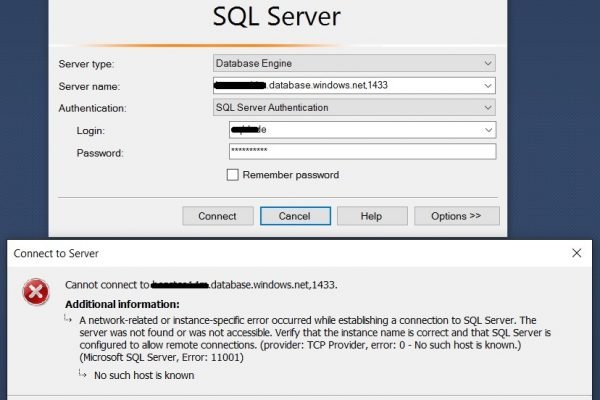Expand the Login dropdown arrow
The image size is (600, 400).
coord(488,130)
